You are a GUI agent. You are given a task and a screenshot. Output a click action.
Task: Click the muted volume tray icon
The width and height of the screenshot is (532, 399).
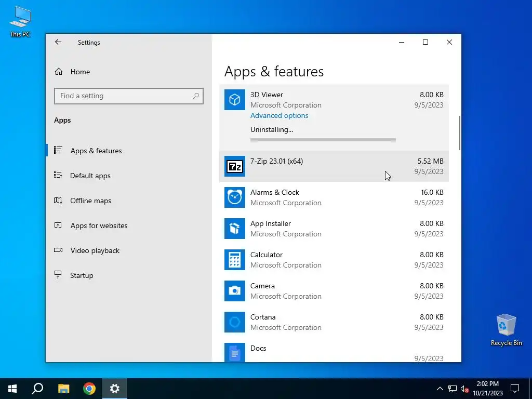pyautogui.click(x=465, y=389)
